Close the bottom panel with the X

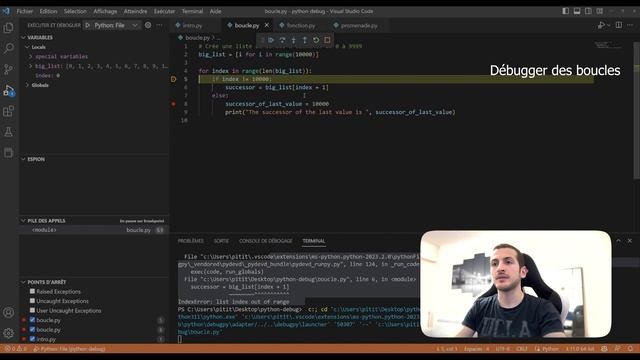(630, 241)
